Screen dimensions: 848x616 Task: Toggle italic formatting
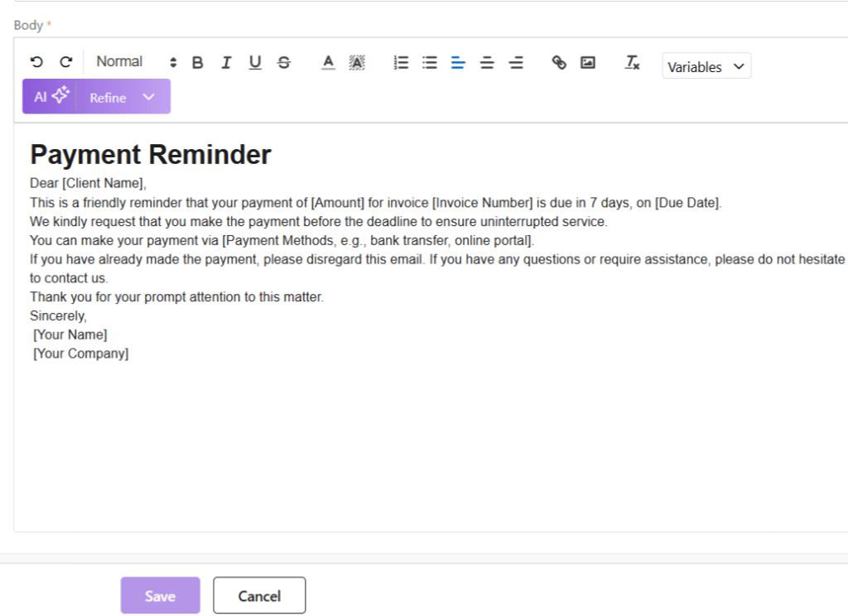coord(226,62)
